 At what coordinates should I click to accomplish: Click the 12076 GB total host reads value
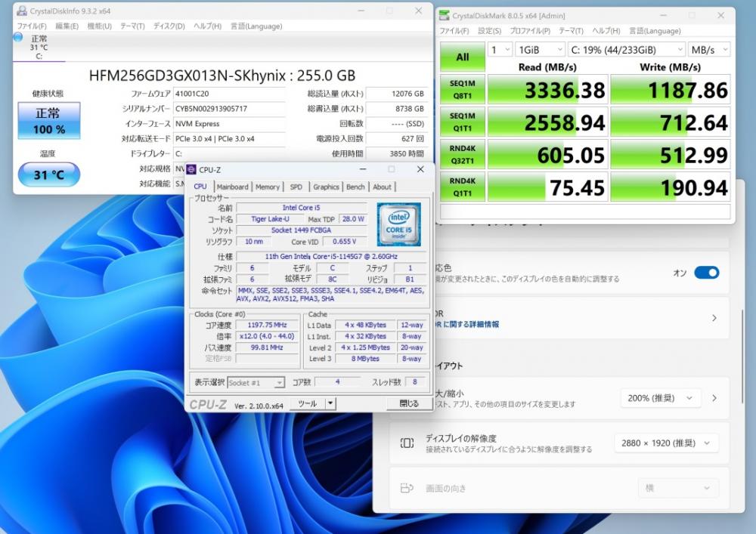click(397, 94)
